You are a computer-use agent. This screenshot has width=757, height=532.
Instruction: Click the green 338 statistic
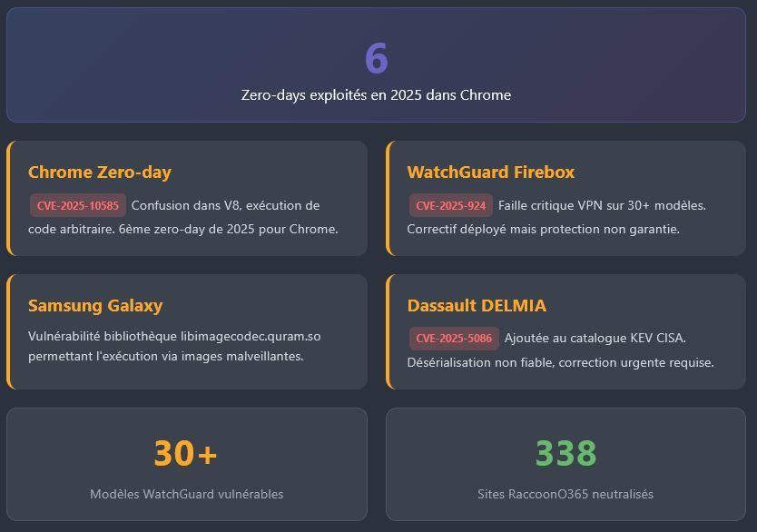point(565,453)
